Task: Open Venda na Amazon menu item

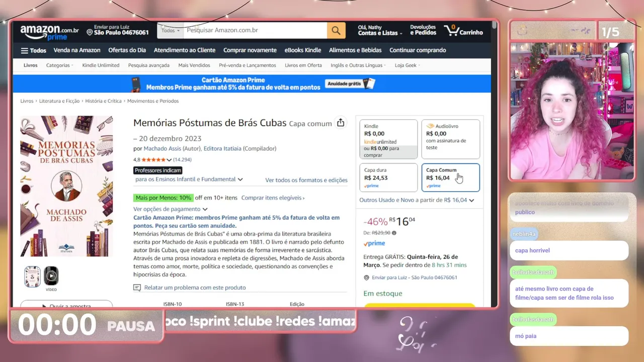Action: [77, 50]
